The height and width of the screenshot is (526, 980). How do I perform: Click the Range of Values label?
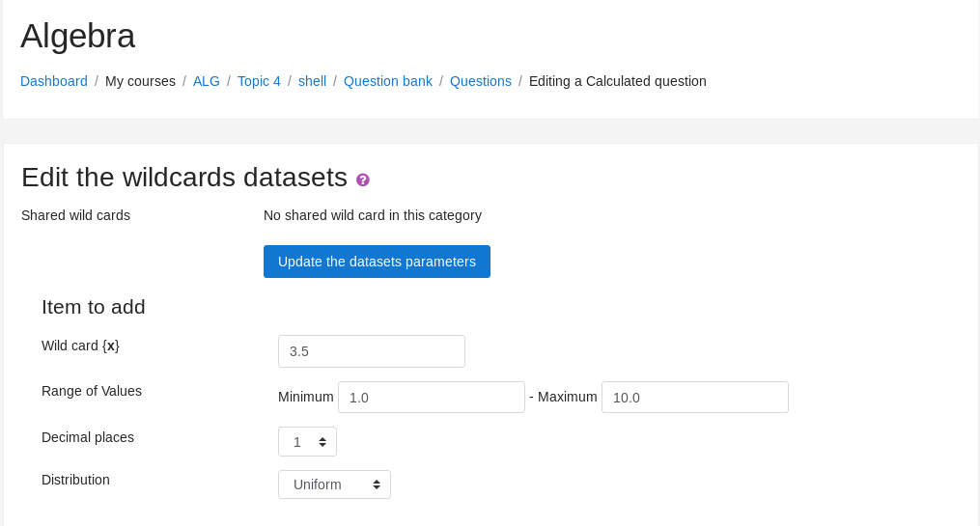point(92,391)
